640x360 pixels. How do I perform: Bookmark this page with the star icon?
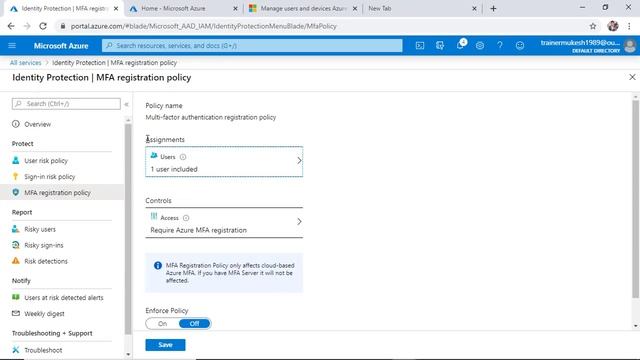pyautogui.click(x=593, y=26)
